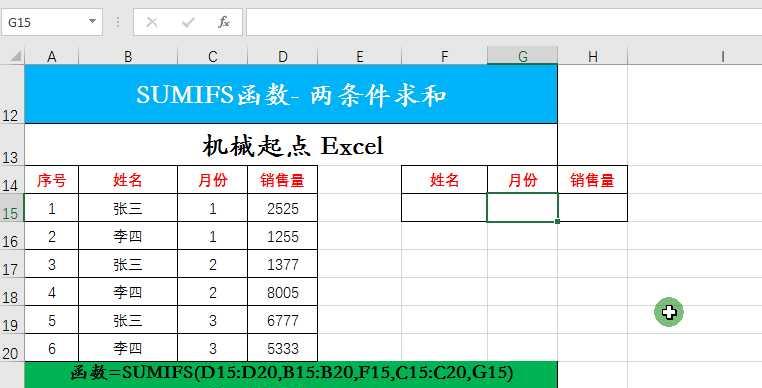Click the 月份 header in column G
Screen dimensions: 762x388
pos(522,179)
